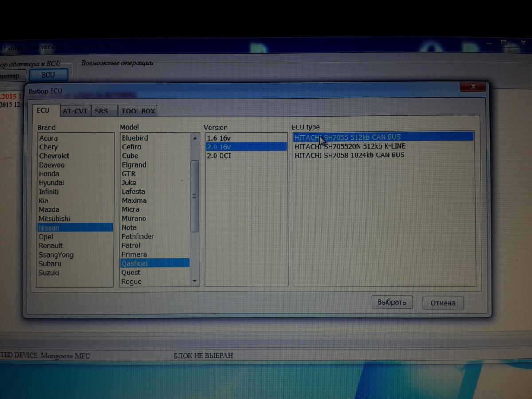
Task: Select Suzuki brand
Action: (x=75, y=273)
